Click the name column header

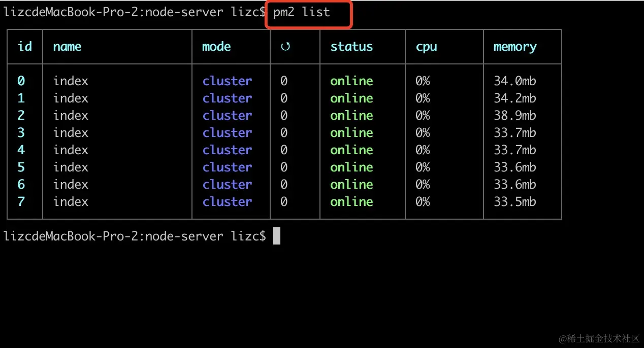pyautogui.click(x=67, y=46)
